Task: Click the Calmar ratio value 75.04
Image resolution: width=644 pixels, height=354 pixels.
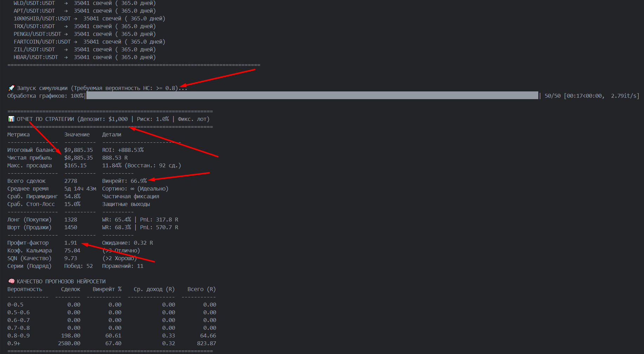Action: [x=72, y=251]
